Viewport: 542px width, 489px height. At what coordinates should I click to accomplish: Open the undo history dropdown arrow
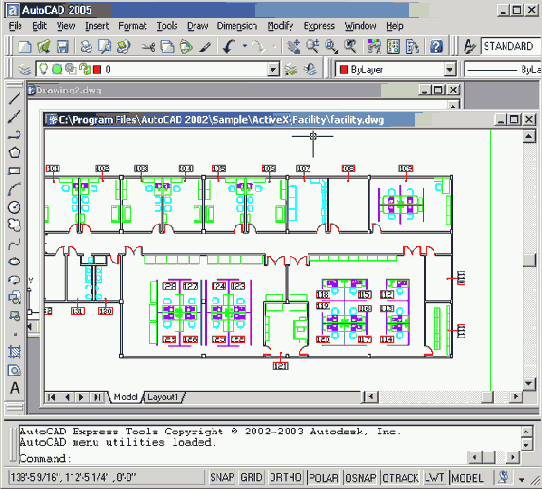pyautogui.click(x=245, y=46)
